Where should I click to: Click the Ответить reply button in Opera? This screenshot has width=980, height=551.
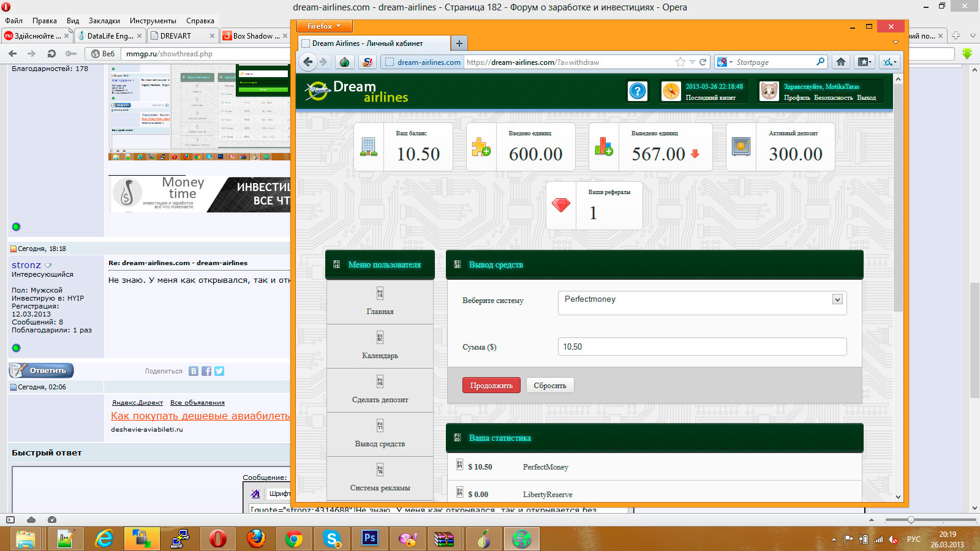tap(42, 370)
